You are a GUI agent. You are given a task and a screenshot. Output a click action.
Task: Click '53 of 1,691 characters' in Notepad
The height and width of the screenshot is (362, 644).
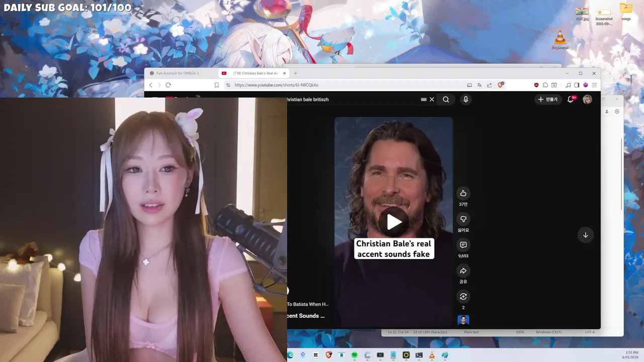[430, 332]
